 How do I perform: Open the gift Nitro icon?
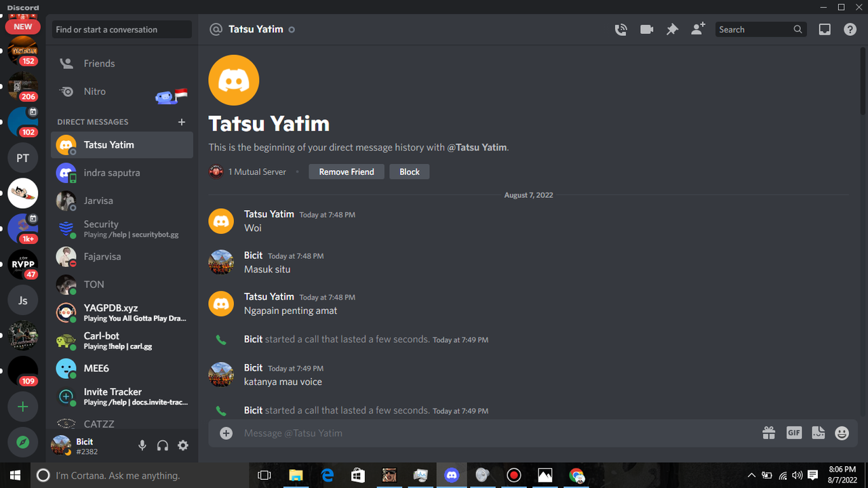(768, 433)
